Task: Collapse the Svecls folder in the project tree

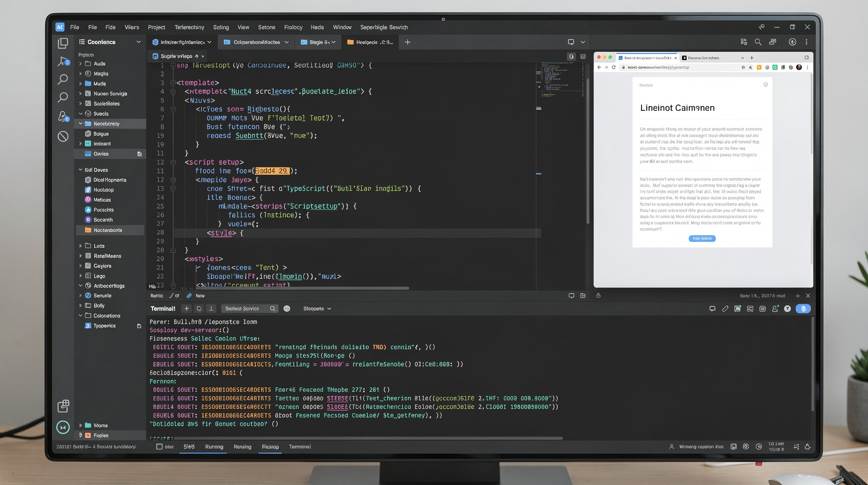Action: (x=80, y=114)
